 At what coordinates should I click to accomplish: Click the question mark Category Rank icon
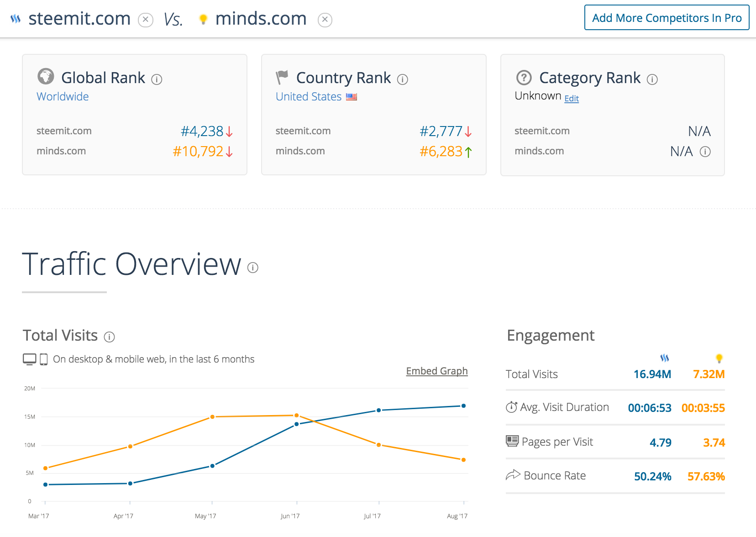[524, 78]
